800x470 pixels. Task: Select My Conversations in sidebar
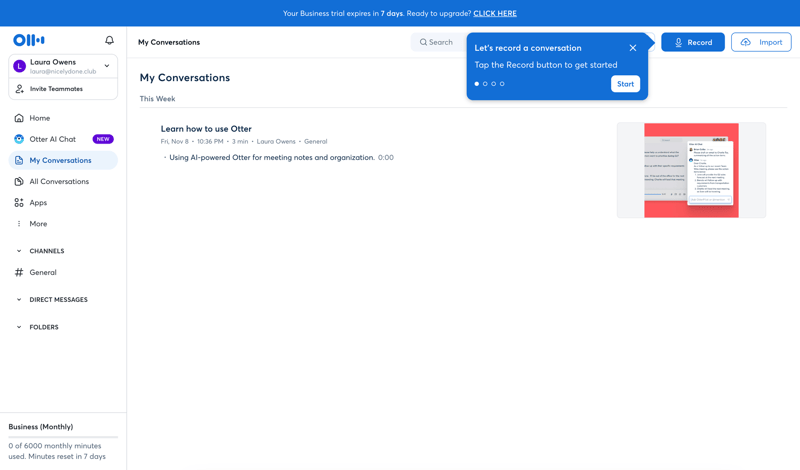coord(63,160)
